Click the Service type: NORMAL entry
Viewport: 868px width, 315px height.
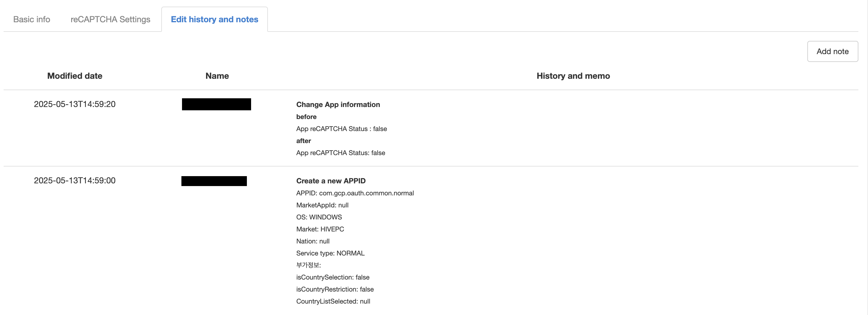pos(330,253)
